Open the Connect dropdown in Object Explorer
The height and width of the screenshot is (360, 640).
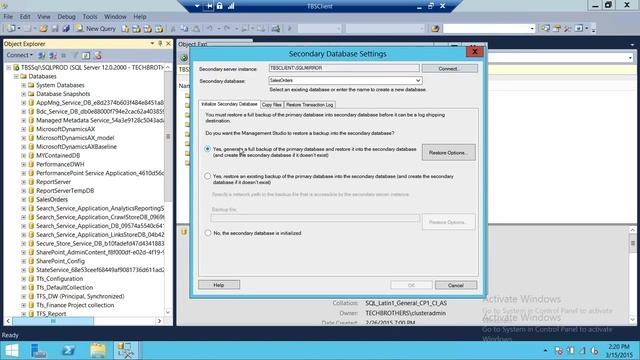[19, 55]
